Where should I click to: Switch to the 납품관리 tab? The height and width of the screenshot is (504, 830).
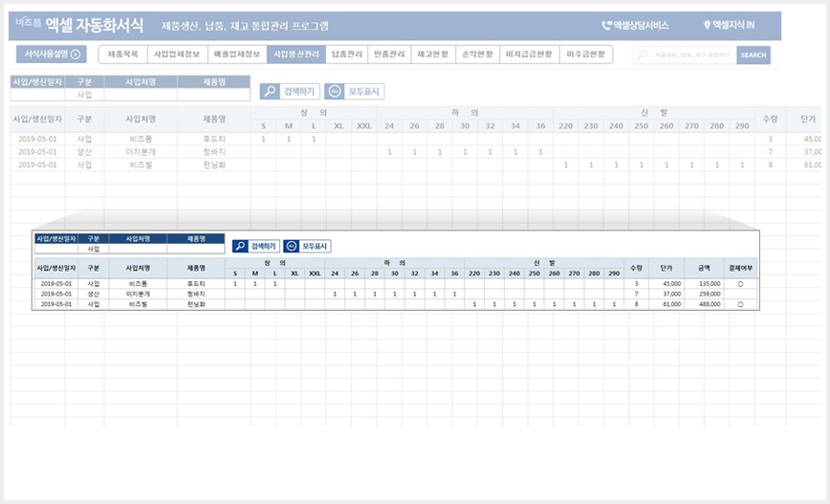pyautogui.click(x=347, y=54)
